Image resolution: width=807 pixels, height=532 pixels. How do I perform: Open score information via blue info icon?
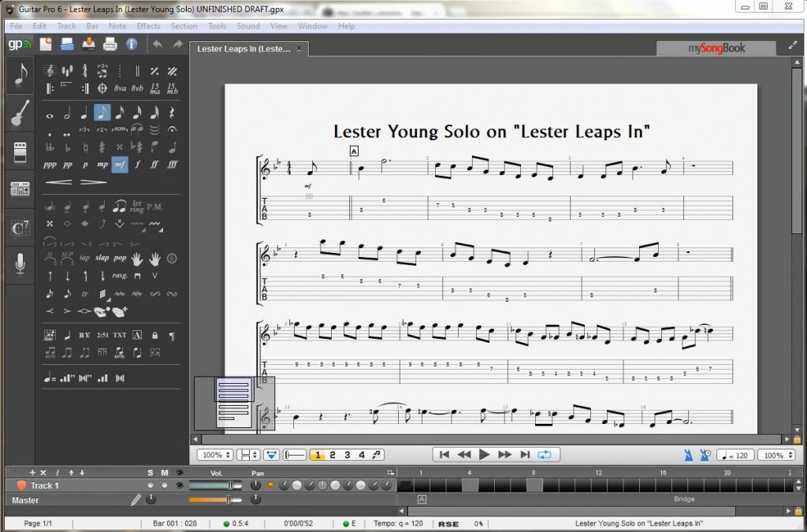[x=132, y=44]
